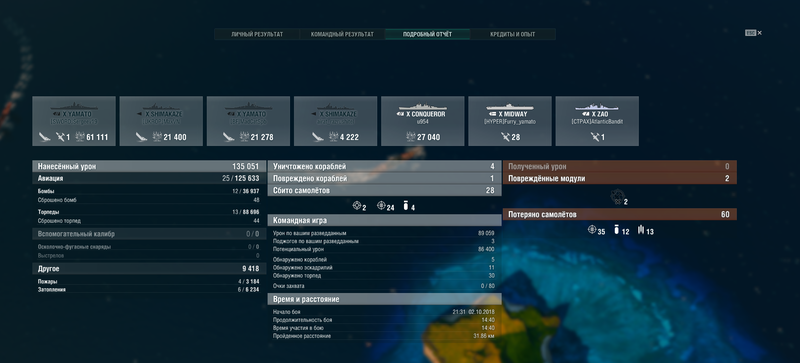800x363 pixels.
Task: Click the X Conqueror ship card
Action: (x=422, y=121)
